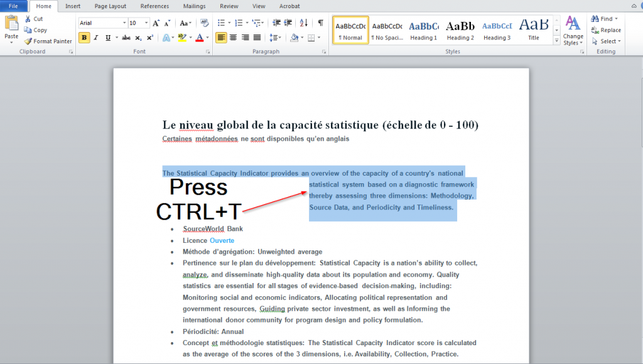The height and width of the screenshot is (364, 643).
Task: Apply the No Spacing style
Action: [x=387, y=30]
